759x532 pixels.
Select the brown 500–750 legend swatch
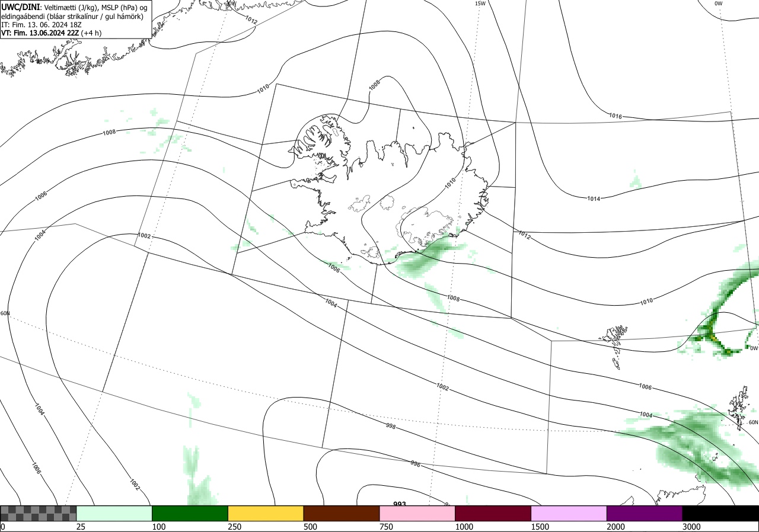(x=341, y=513)
